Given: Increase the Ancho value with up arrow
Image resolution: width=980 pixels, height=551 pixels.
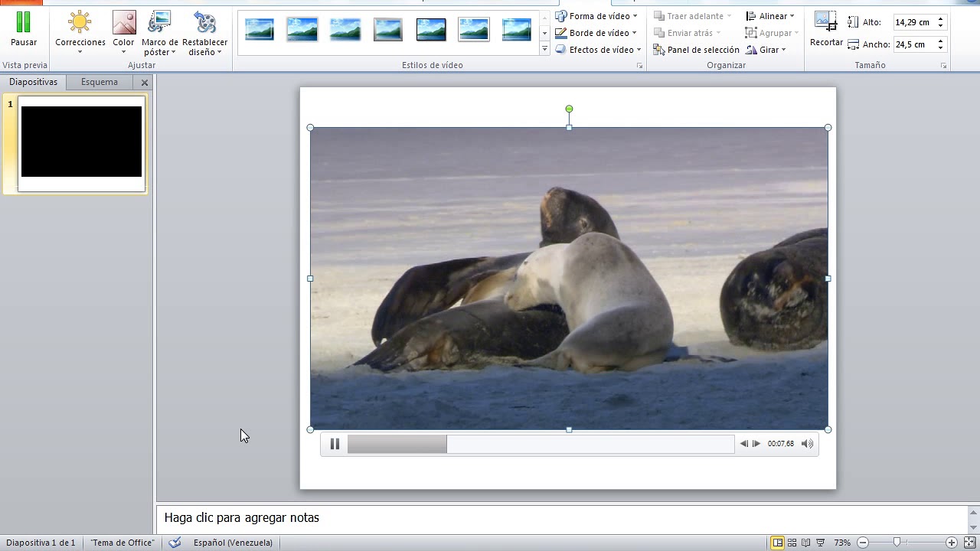Looking at the screenshot, I should tap(941, 41).
